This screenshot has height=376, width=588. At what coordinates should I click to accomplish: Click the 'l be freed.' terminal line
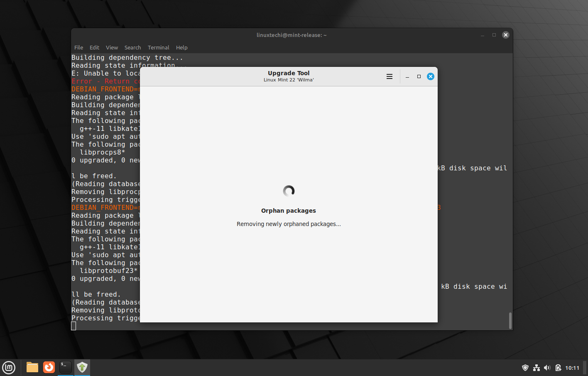pos(94,176)
